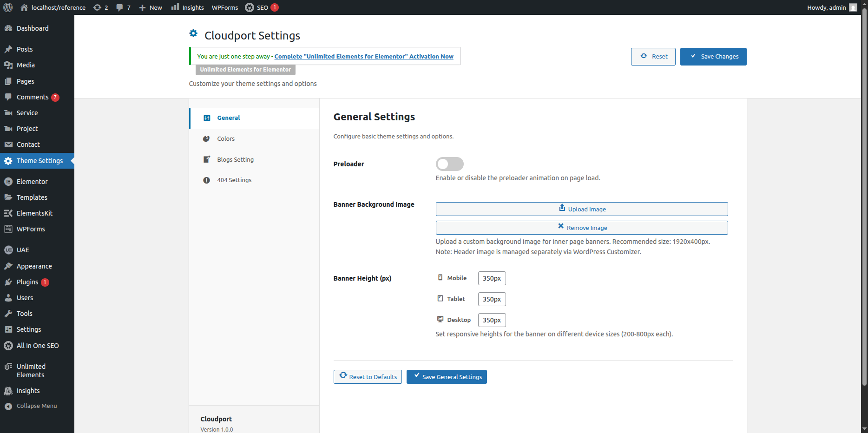Focus the Desktop banner height field
Image resolution: width=868 pixels, height=433 pixels.
tap(492, 320)
